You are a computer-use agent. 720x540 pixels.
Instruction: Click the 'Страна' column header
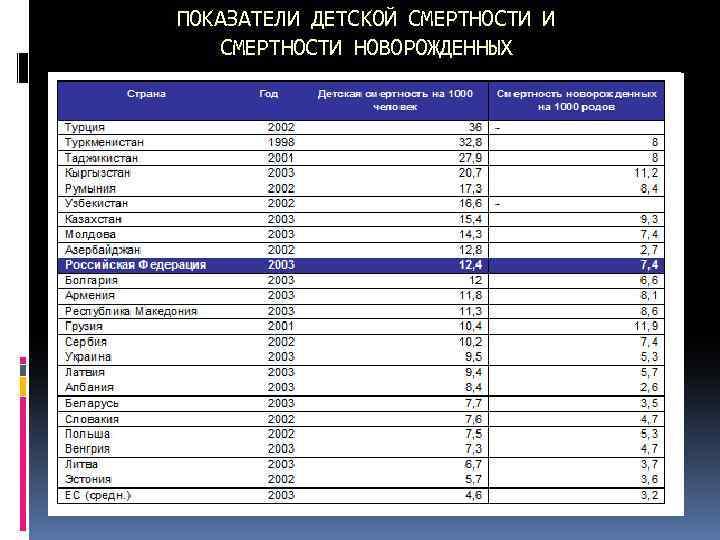(146, 94)
